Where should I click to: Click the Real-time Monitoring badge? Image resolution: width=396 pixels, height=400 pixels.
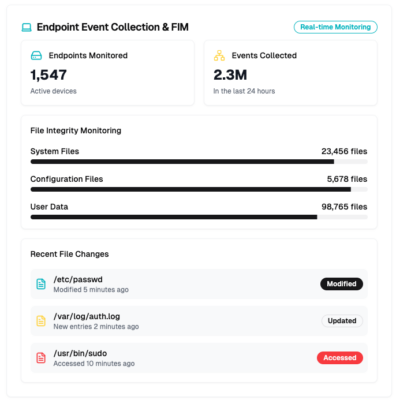coord(335,27)
